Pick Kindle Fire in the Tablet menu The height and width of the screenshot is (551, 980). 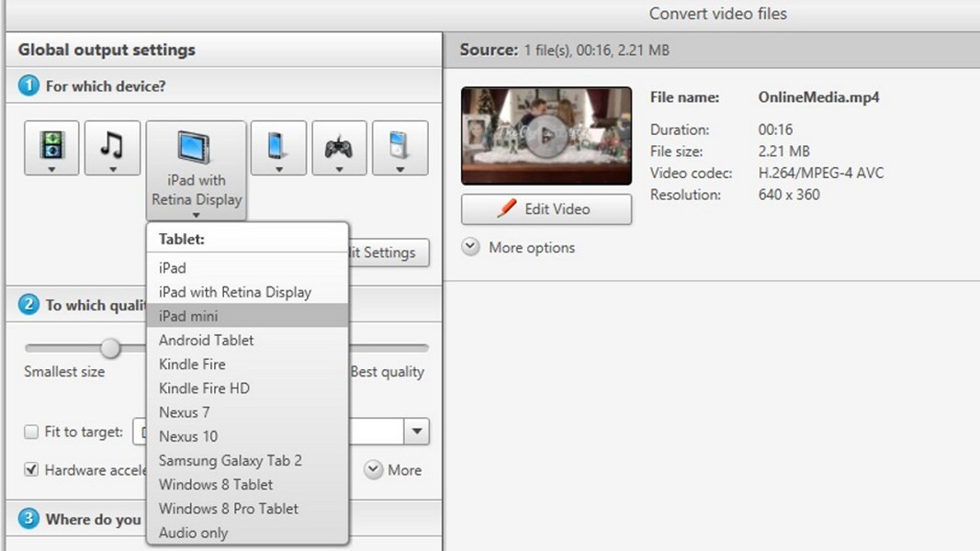point(247,365)
